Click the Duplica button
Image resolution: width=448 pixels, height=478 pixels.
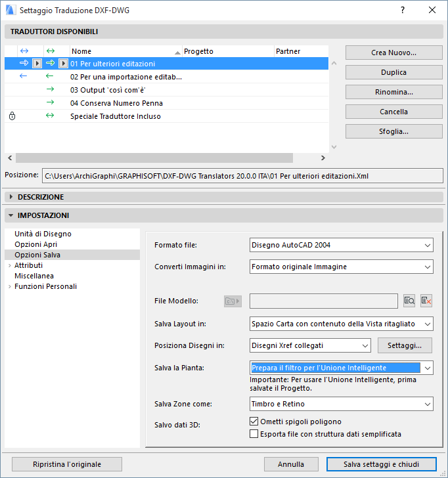click(x=393, y=72)
